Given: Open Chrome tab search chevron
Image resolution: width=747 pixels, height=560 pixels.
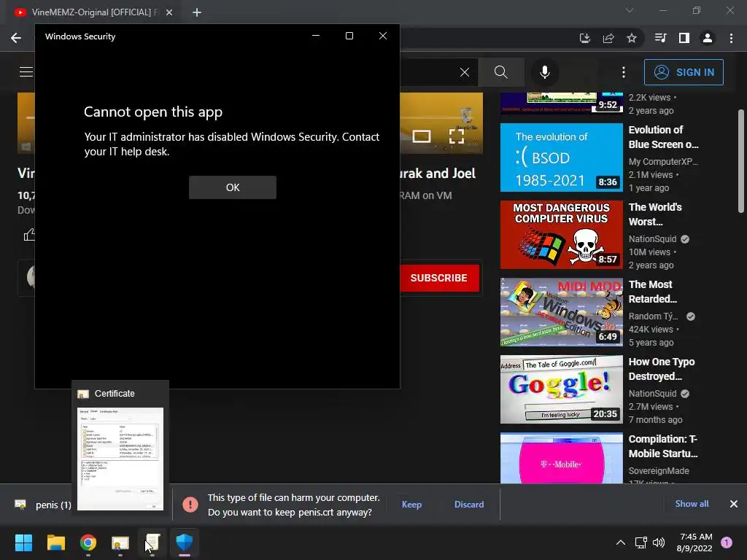Looking at the screenshot, I should pos(630,10).
